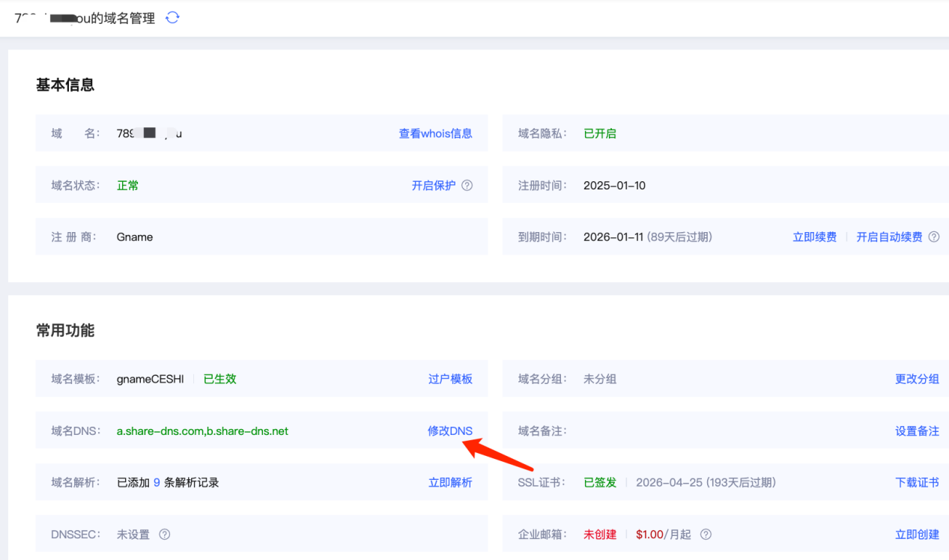
Task: Open the 过户模板 transfer template link
Action: tap(450, 380)
